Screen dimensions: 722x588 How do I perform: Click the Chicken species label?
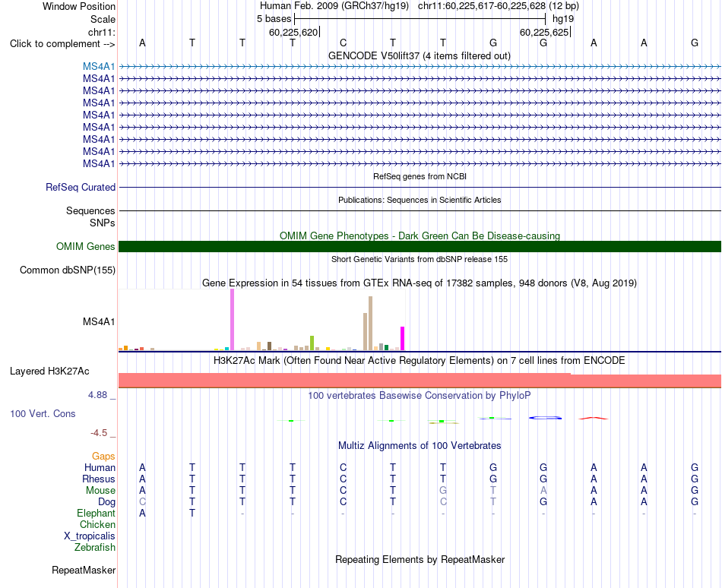tap(97, 524)
